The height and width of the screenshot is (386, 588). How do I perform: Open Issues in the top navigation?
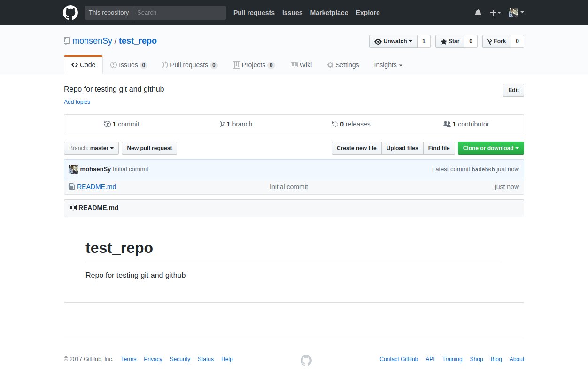[293, 13]
